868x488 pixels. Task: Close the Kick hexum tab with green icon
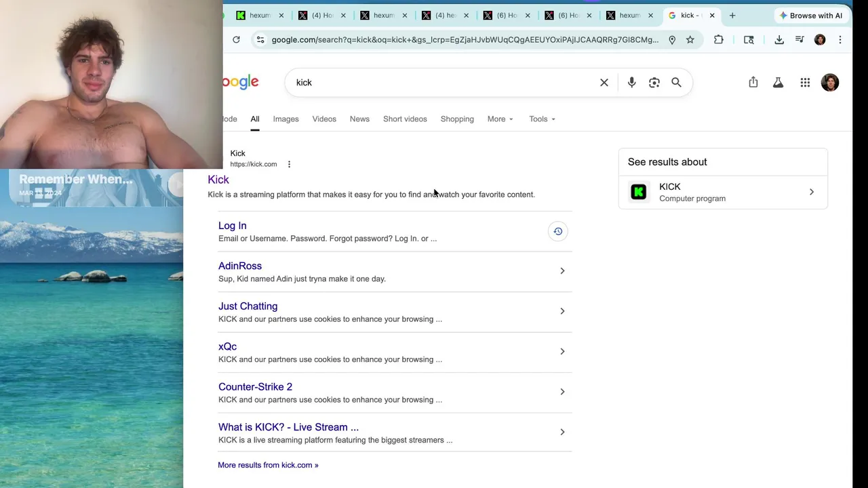click(281, 15)
